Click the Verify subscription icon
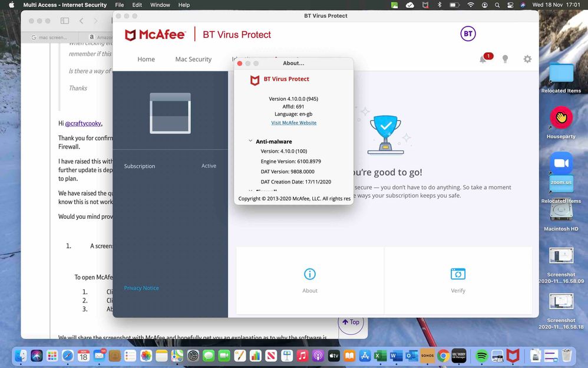588x368 pixels. click(x=458, y=274)
